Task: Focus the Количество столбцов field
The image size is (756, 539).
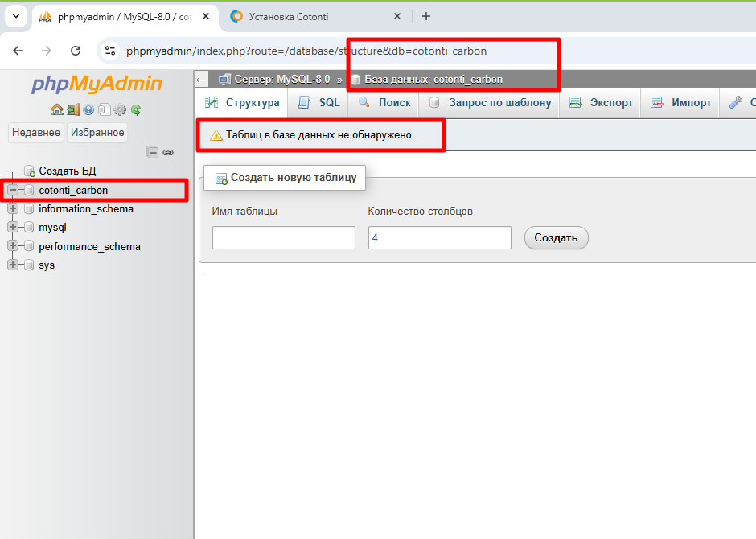Action: coord(440,237)
